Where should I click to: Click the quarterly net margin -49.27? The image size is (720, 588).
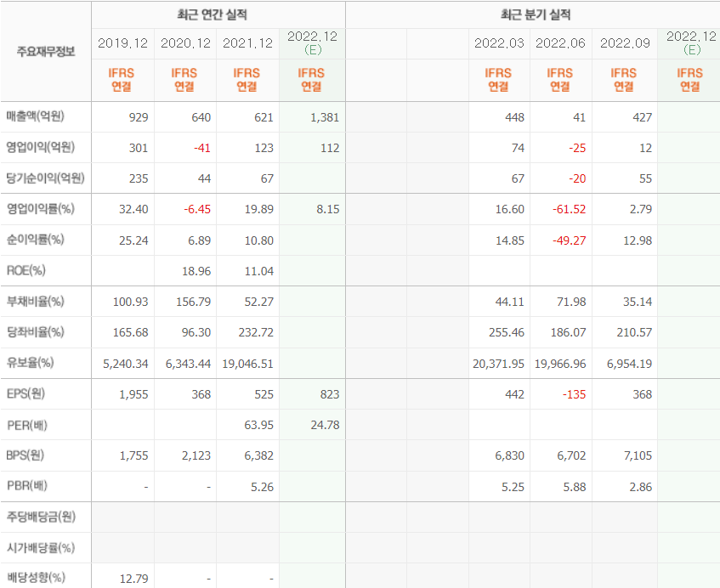click(x=570, y=240)
